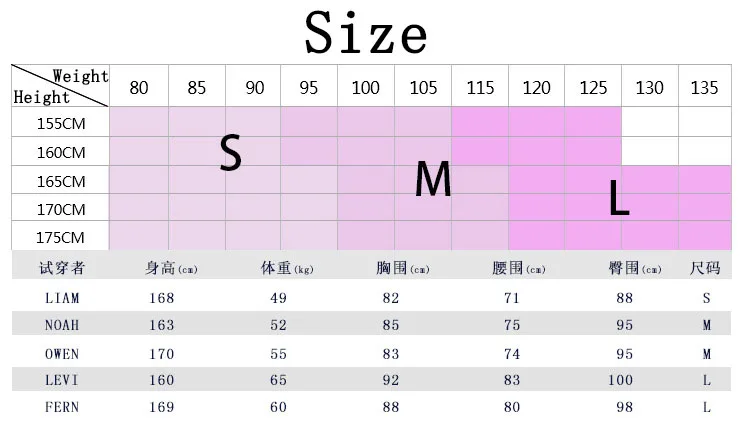Click OWEN in the tester list
Screen dimensions: 750x440
[62, 354]
